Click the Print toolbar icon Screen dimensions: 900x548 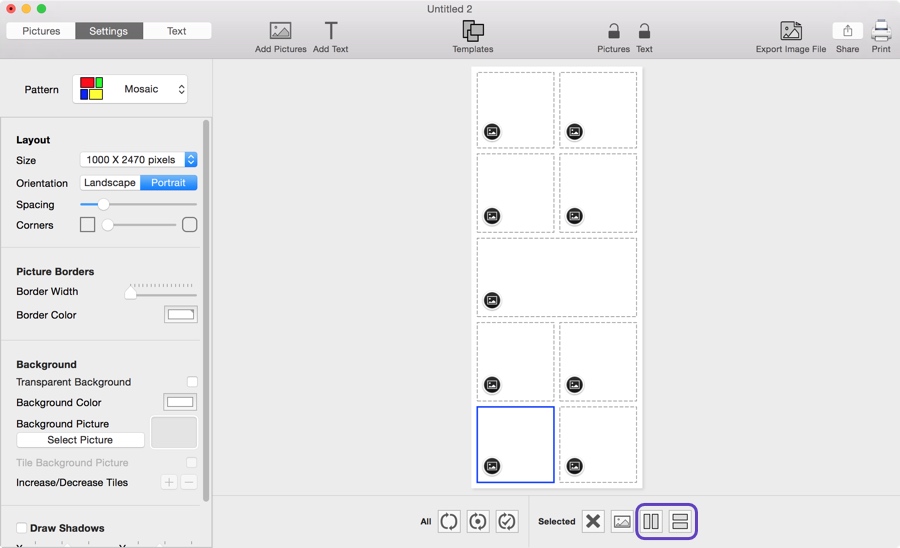881,31
